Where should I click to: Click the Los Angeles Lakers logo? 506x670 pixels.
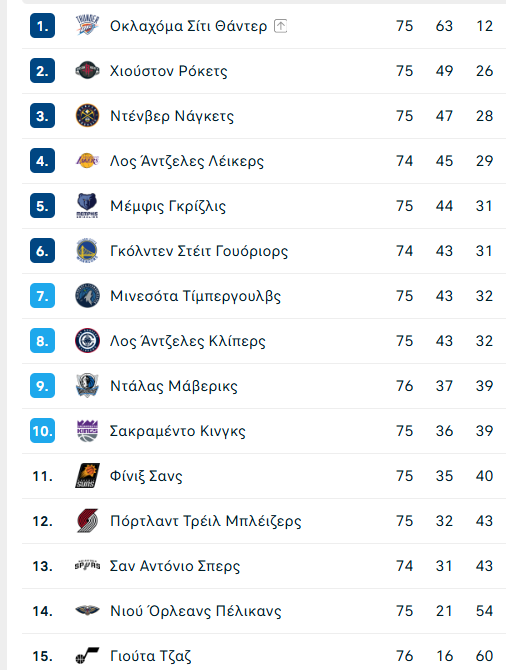tap(87, 161)
